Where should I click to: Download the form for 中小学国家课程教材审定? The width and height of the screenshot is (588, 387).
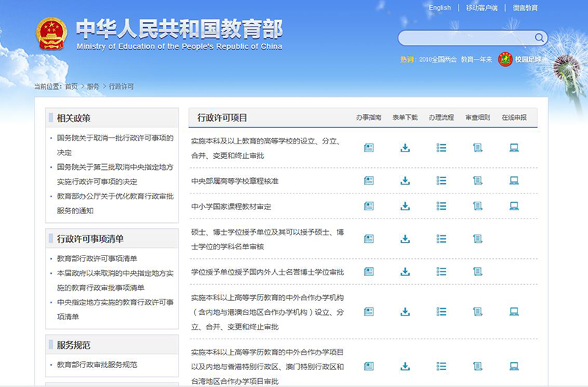click(405, 206)
